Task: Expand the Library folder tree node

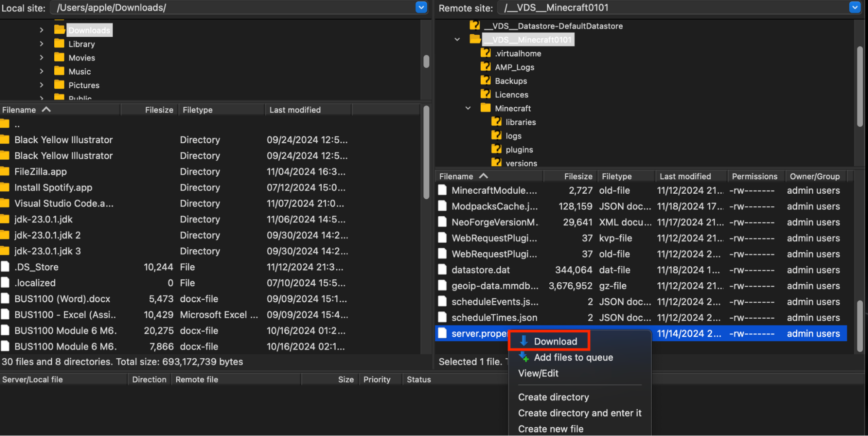Action: (41, 43)
